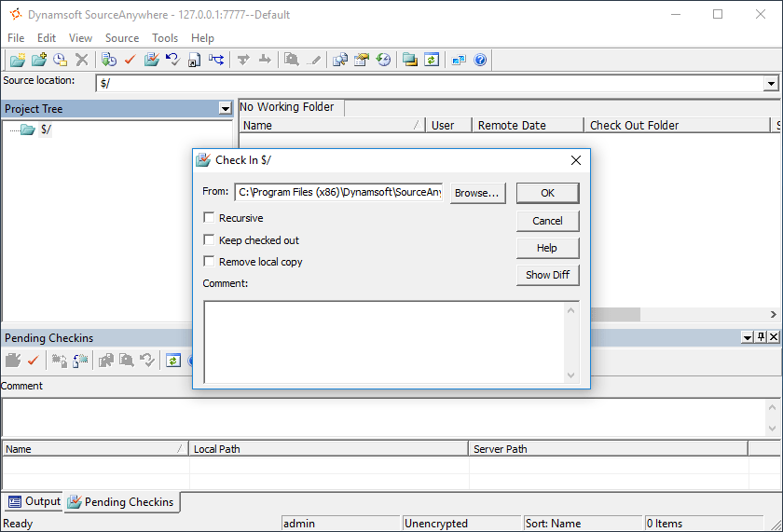Open the Pending Checkins pane options arrow
Image resolution: width=783 pixels, height=532 pixels.
tap(747, 337)
